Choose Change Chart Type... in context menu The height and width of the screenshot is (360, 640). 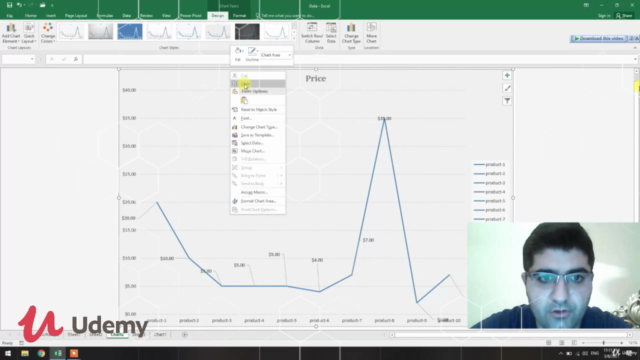(x=258, y=127)
